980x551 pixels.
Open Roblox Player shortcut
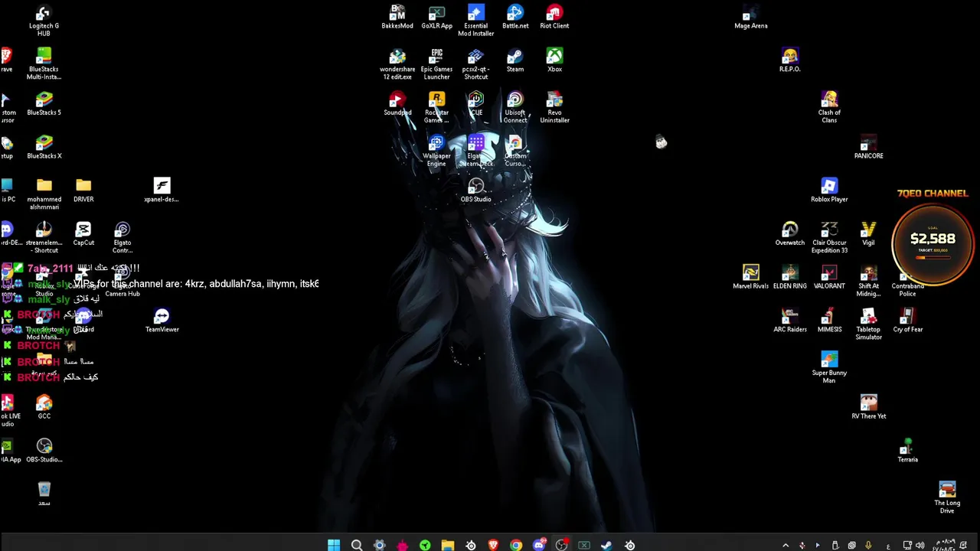[829, 191]
